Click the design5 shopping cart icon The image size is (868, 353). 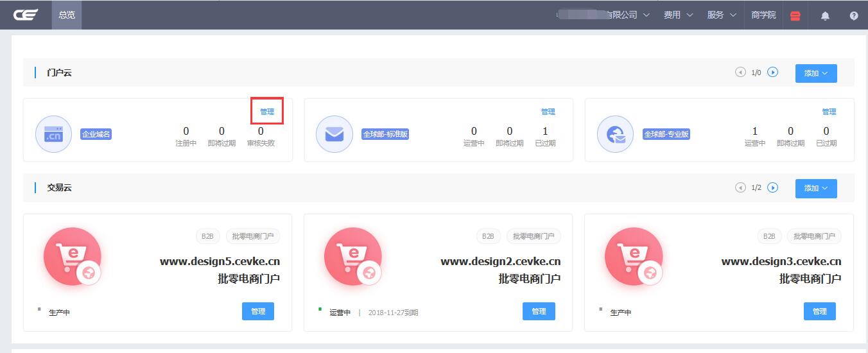[73, 256]
